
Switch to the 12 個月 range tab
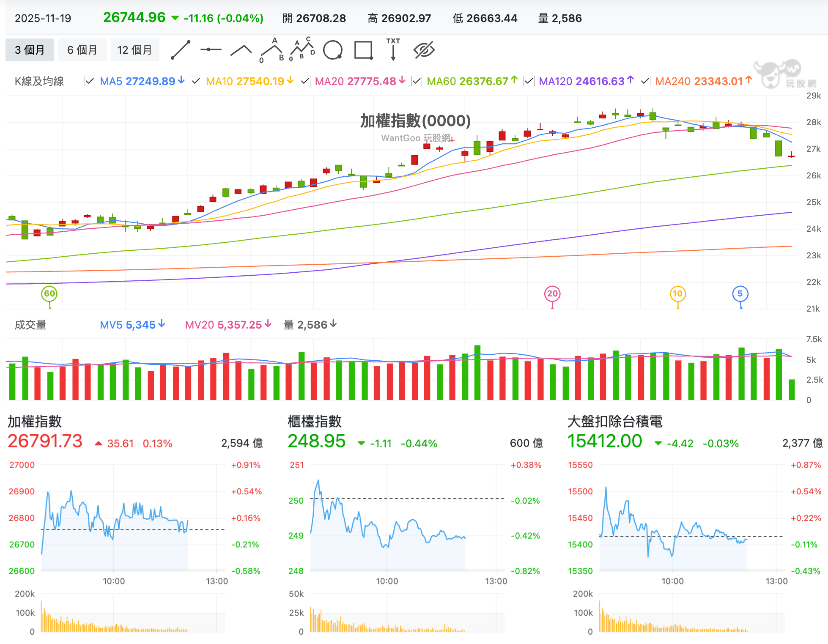pos(134,50)
